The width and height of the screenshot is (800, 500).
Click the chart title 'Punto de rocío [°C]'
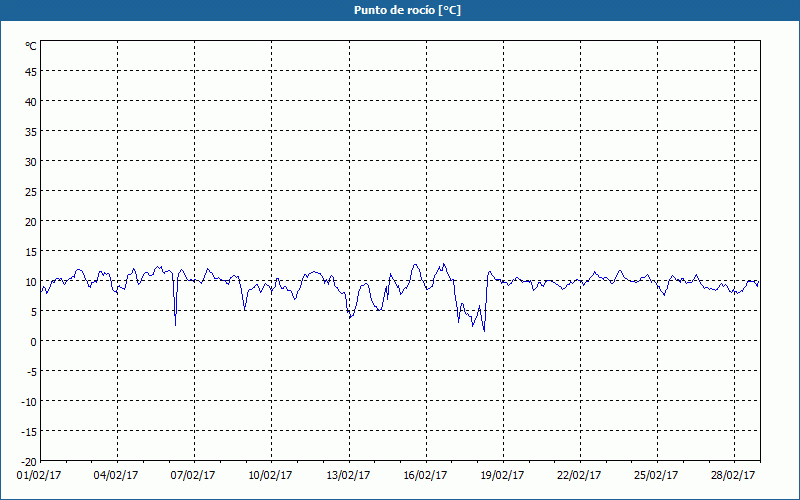tap(407, 10)
